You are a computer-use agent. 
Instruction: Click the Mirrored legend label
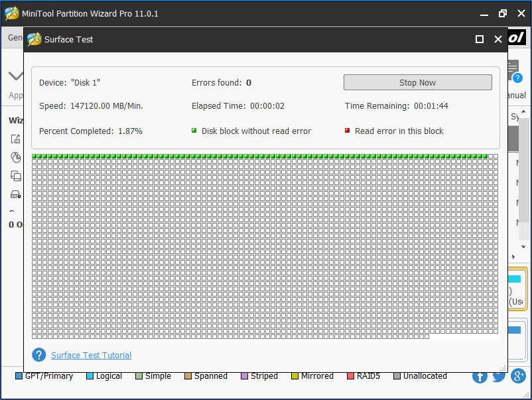coord(317,376)
